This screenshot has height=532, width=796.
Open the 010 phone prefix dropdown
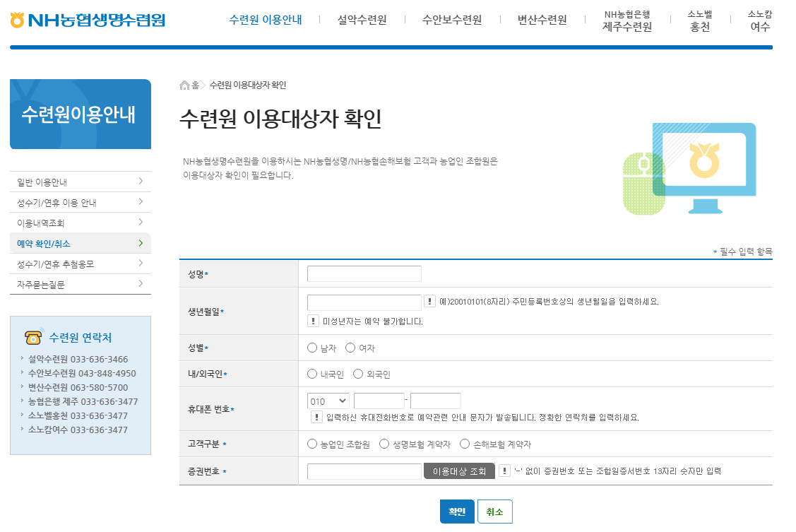[328, 401]
